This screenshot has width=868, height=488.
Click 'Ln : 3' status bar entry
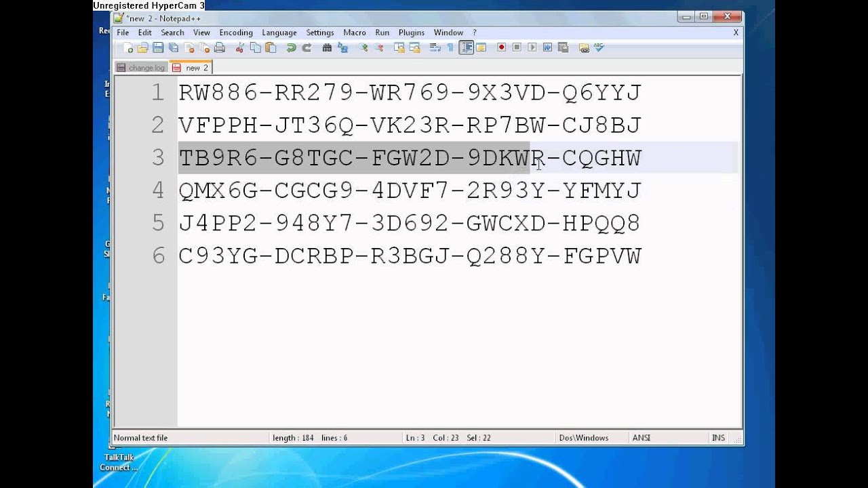(x=415, y=438)
